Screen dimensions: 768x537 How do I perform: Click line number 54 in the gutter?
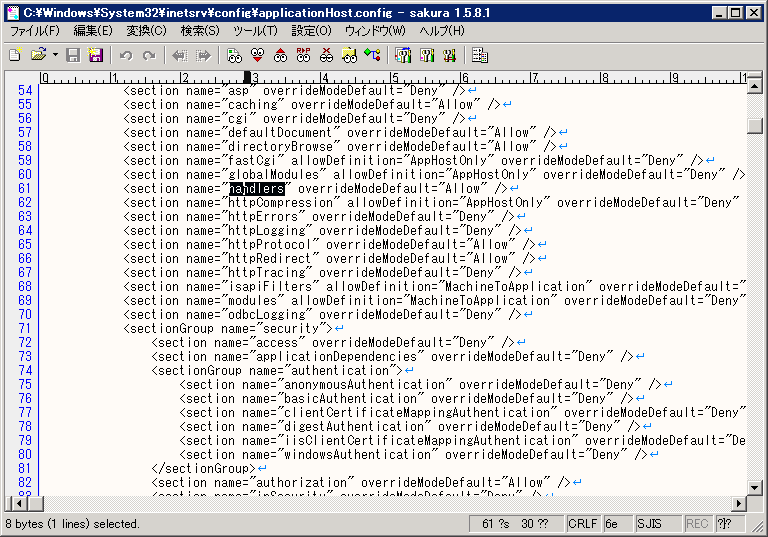[25, 91]
